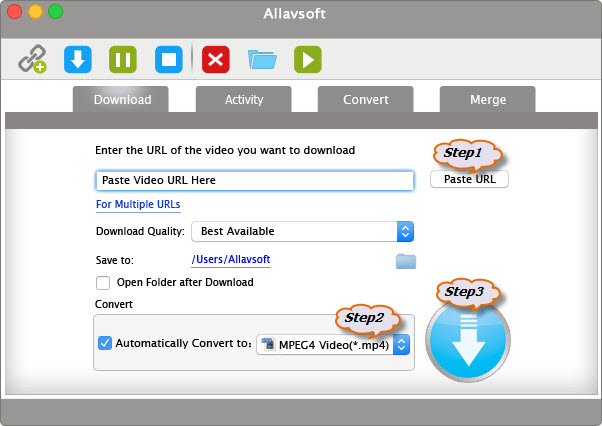The width and height of the screenshot is (602, 426).
Task: Pause download with green pause icon
Action: pyautogui.click(x=123, y=59)
